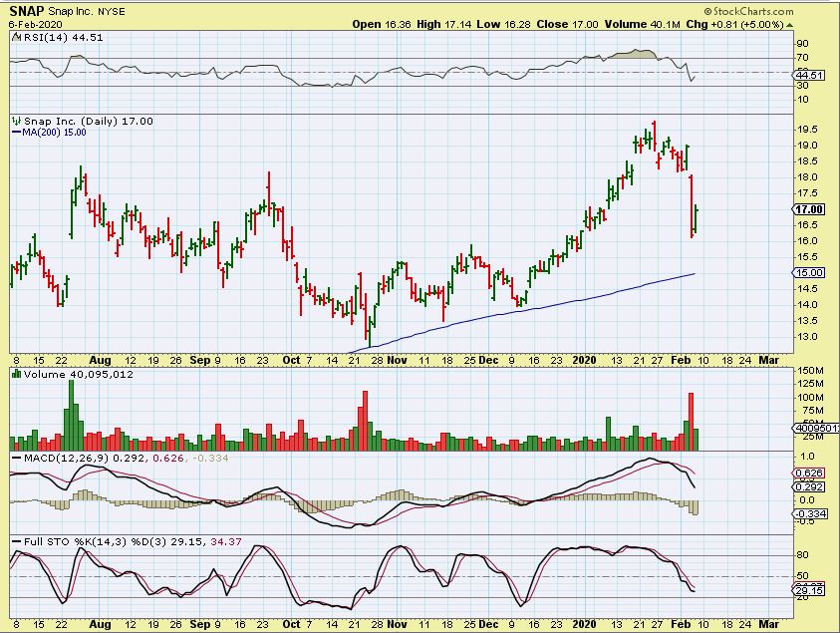Click the tallest green volume bar in late July
The image size is (840, 633).
(x=72, y=415)
